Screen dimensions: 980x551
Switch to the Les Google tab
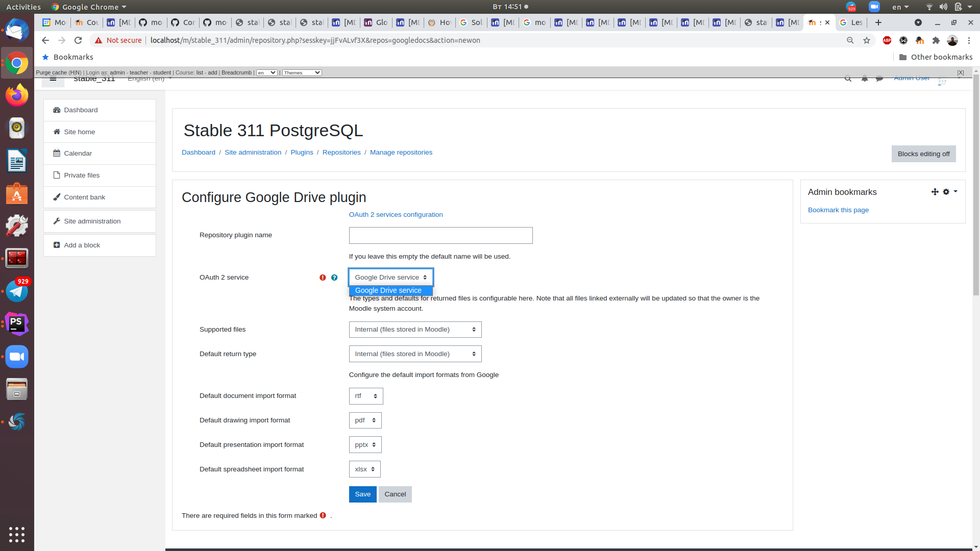[x=851, y=22]
